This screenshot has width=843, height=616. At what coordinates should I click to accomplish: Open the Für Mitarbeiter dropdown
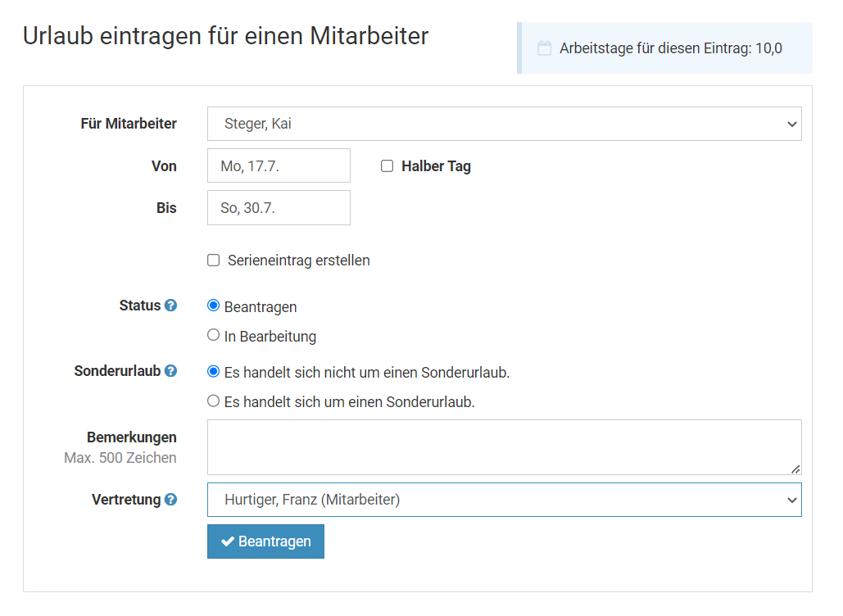[x=504, y=124]
